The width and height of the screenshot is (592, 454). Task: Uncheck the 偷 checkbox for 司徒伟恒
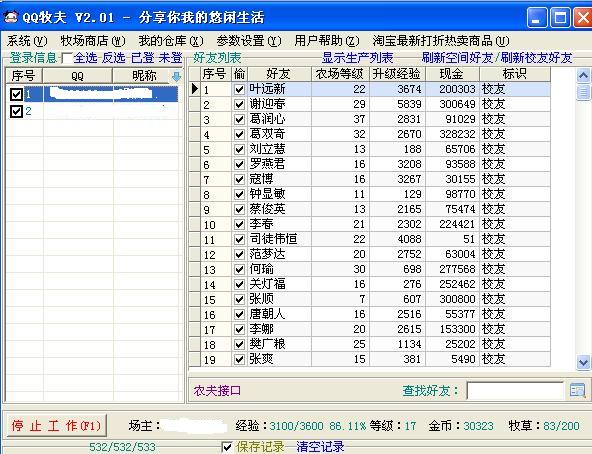(239, 239)
